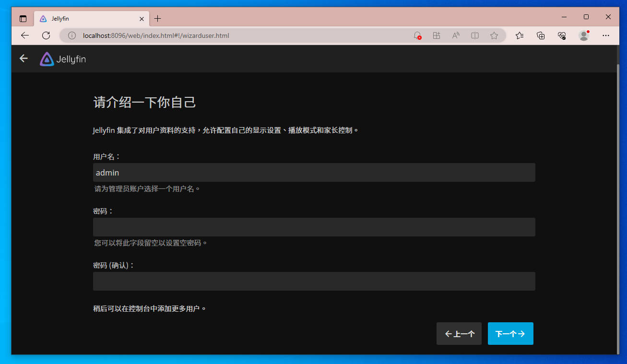Add this page to favorites star
The width and height of the screenshot is (627, 364).
494,35
